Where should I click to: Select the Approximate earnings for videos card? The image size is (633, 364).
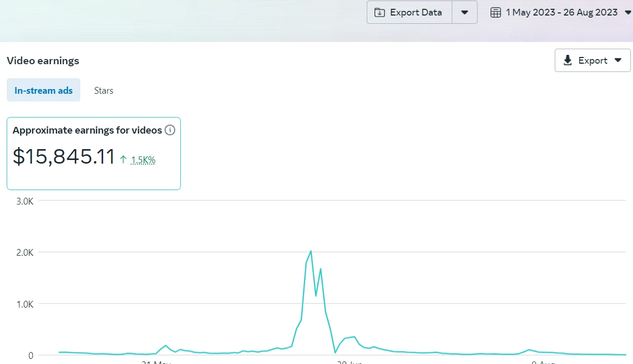93,153
